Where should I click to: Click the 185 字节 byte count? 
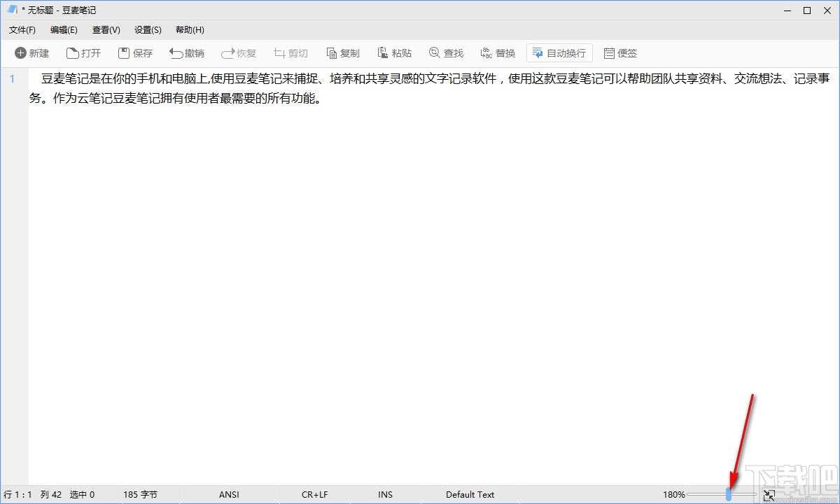click(x=140, y=494)
